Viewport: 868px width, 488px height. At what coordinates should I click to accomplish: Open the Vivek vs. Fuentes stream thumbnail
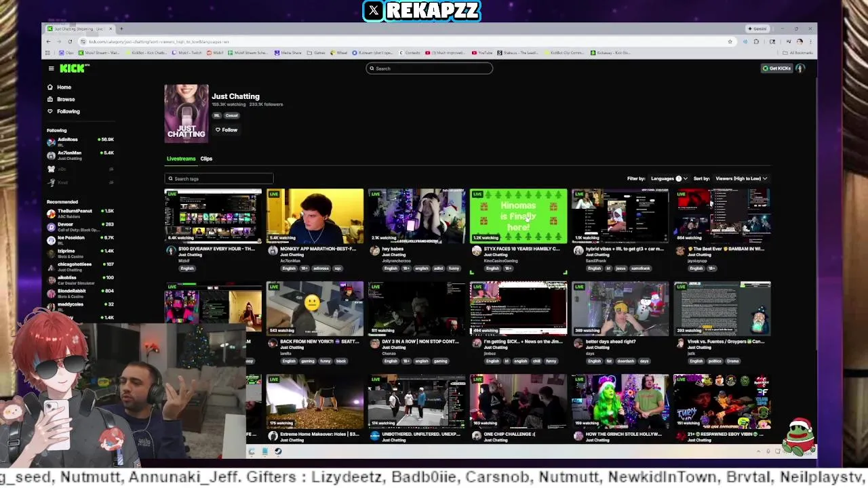[x=722, y=308]
